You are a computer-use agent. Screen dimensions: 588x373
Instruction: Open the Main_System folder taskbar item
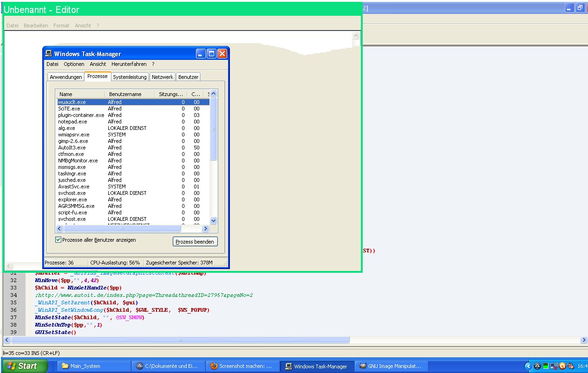click(x=94, y=366)
